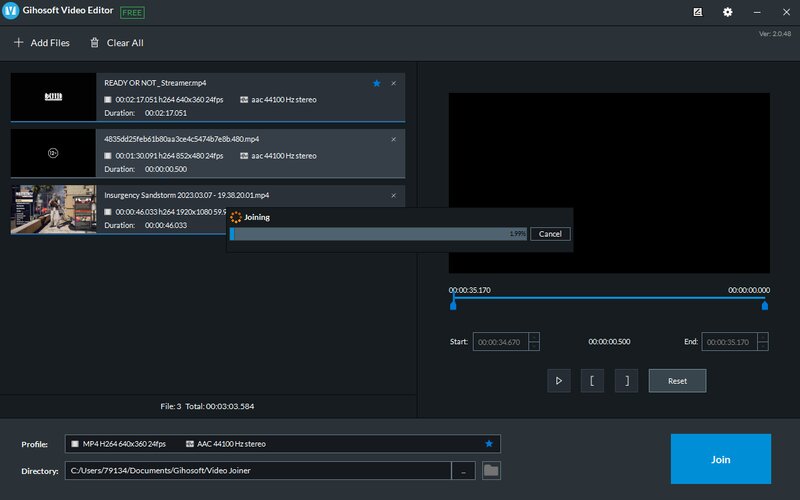Click the blue preview timeline track
Image resolution: width=800 pixels, height=500 pixels.
point(609,297)
